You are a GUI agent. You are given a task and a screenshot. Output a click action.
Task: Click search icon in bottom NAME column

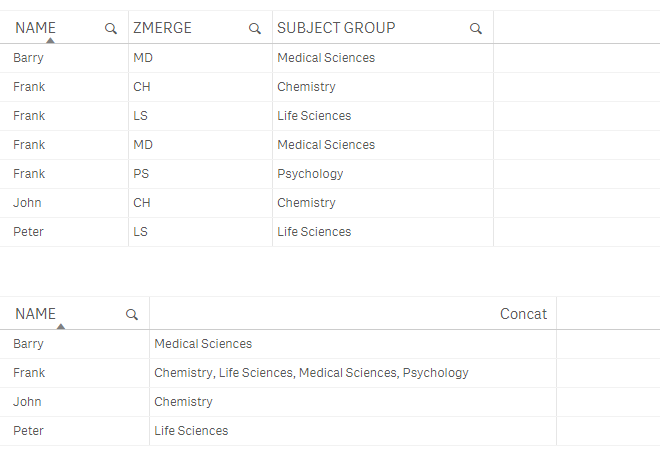(x=132, y=315)
